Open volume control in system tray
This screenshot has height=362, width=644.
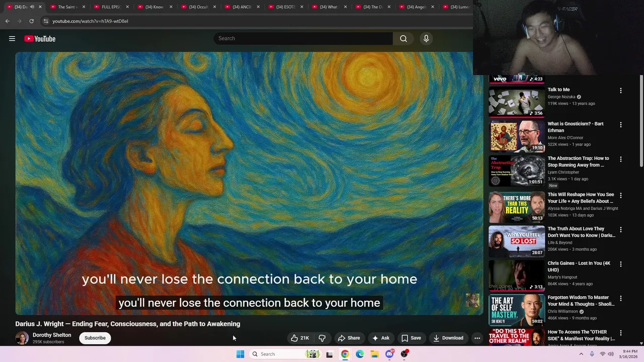point(611,354)
